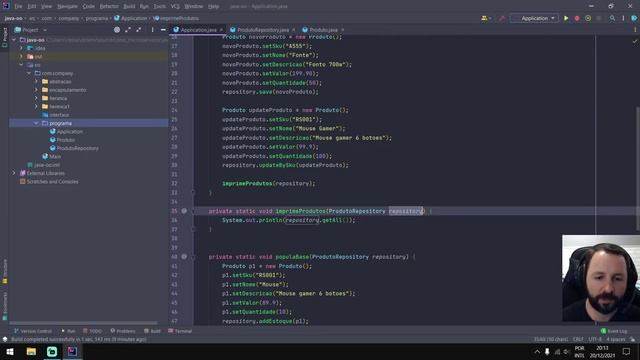Expand all in Project panel
This screenshot has height=360, width=640.
pyautogui.click(x=128, y=30)
